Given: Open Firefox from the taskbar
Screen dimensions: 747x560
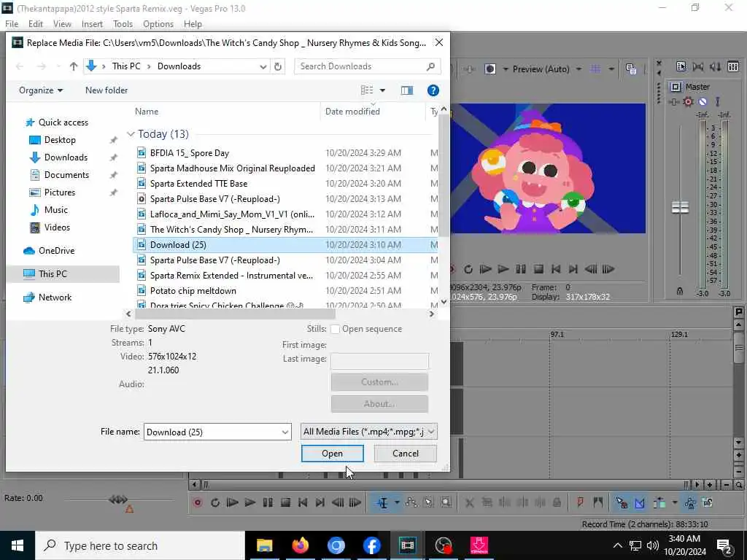Looking at the screenshot, I should pyautogui.click(x=300, y=545).
